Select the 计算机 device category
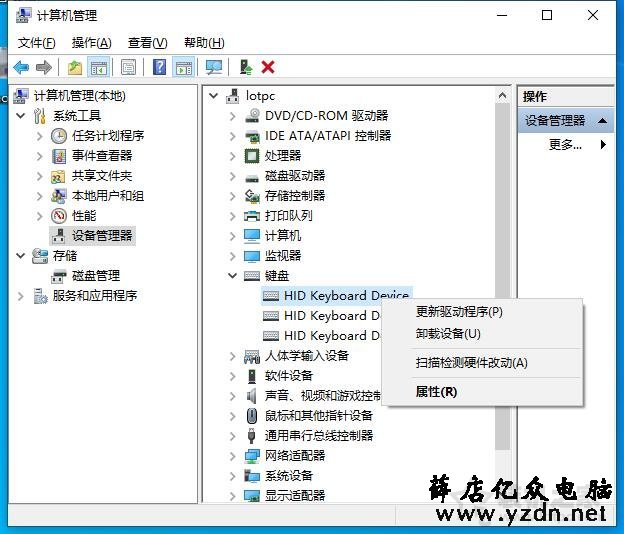624x534 pixels. click(x=283, y=236)
